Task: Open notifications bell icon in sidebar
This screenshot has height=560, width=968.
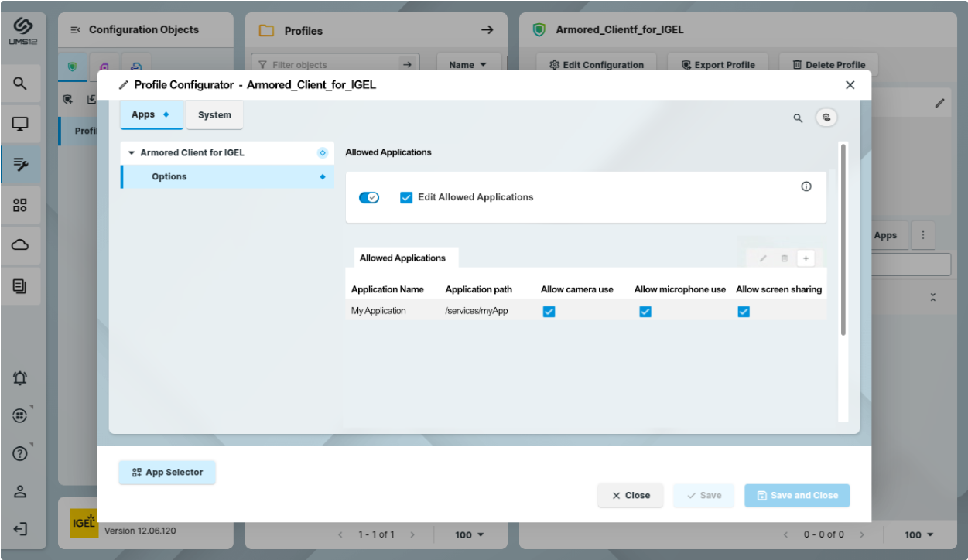Action: pos(20,378)
